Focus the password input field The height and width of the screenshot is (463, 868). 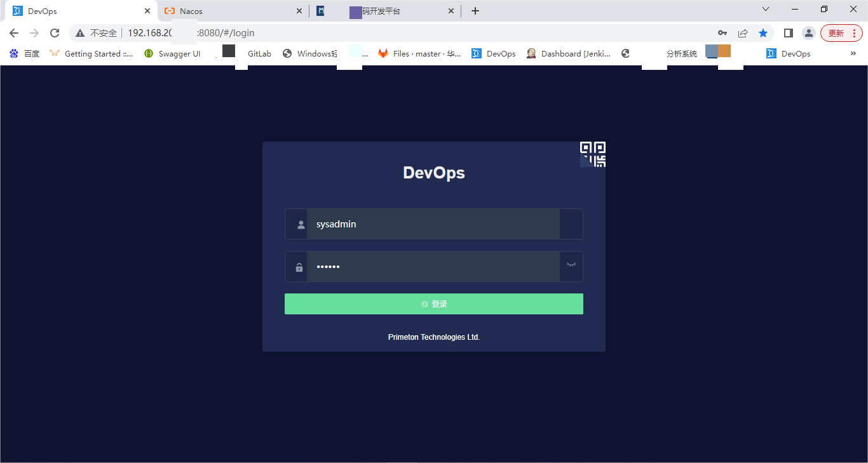coord(433,267)
